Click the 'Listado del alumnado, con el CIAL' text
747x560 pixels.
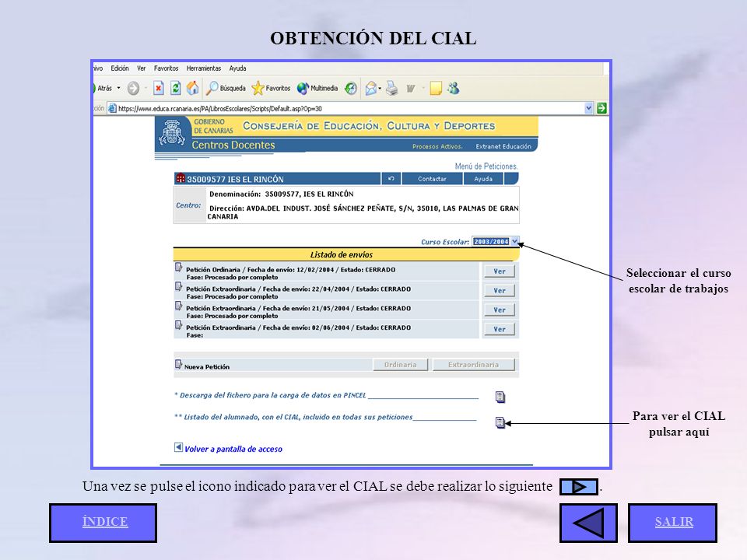click(x=243, y=417)
